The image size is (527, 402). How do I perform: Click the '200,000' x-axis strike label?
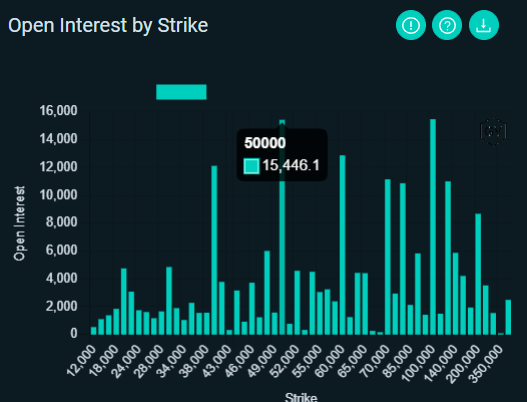pos(463,364)
